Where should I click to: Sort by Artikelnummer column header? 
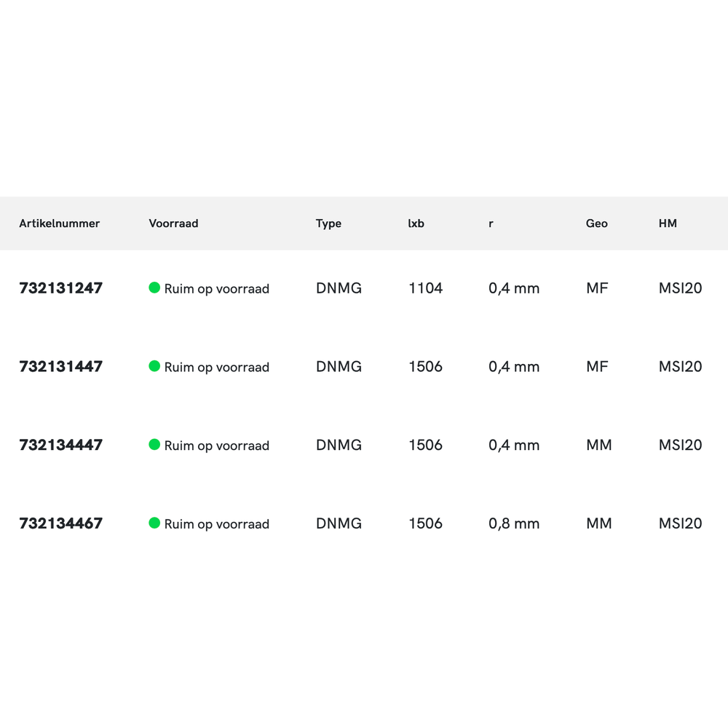(60, 223)
